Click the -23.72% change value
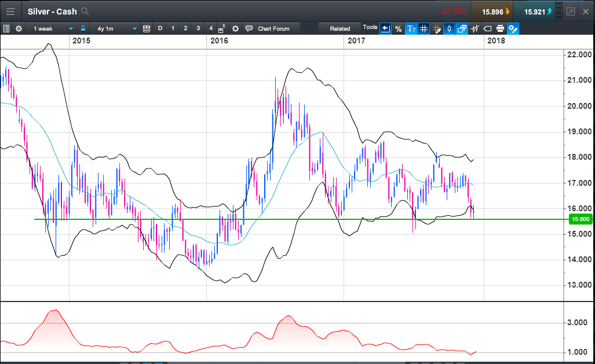 pos(452,12)
